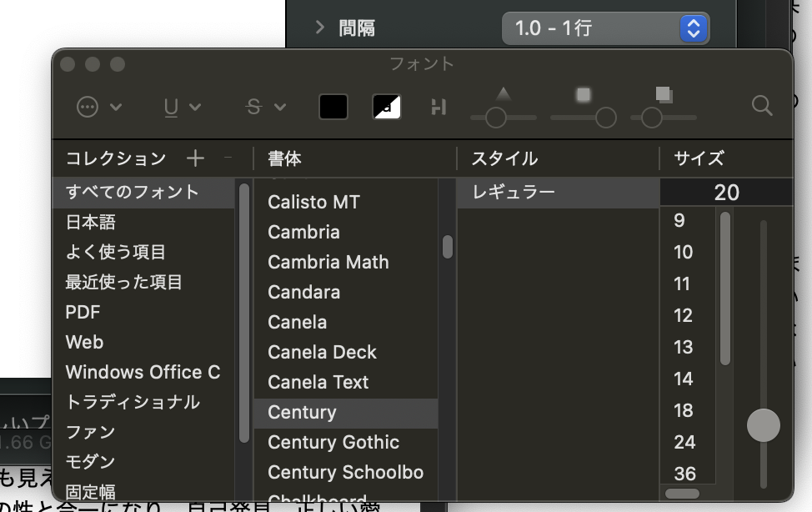812x512 pixels.
Task: Click the remove collection minus button
Action: (228, 158)
